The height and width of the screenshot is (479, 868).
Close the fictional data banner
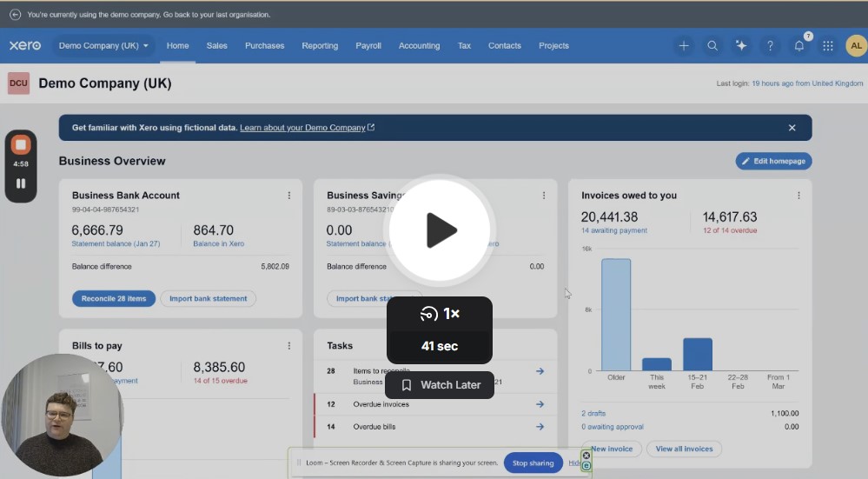[792, 128]
